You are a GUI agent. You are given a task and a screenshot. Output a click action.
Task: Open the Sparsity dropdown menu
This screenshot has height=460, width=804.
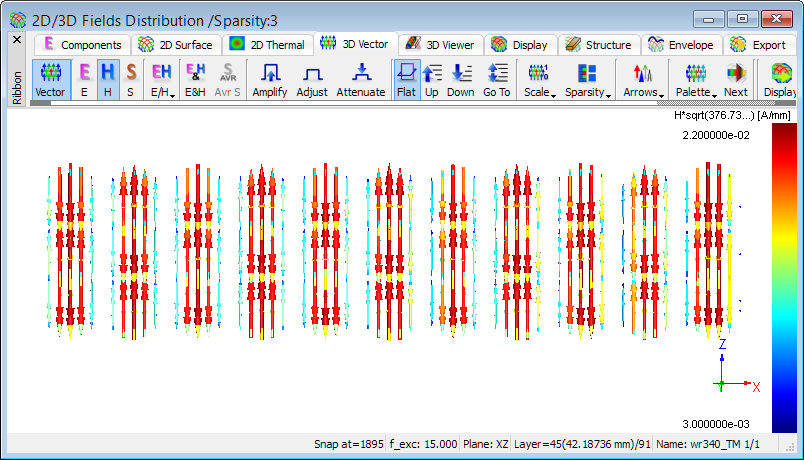pos(587,80)
